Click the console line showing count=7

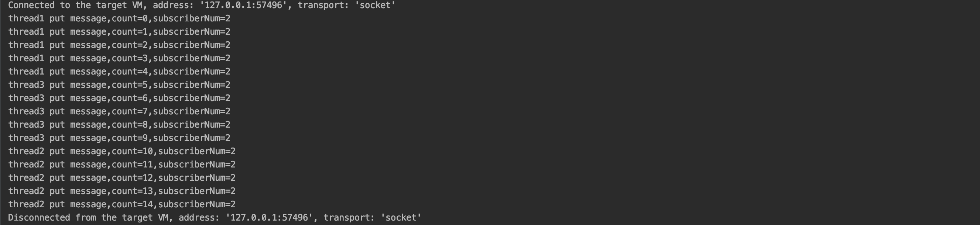119,112
